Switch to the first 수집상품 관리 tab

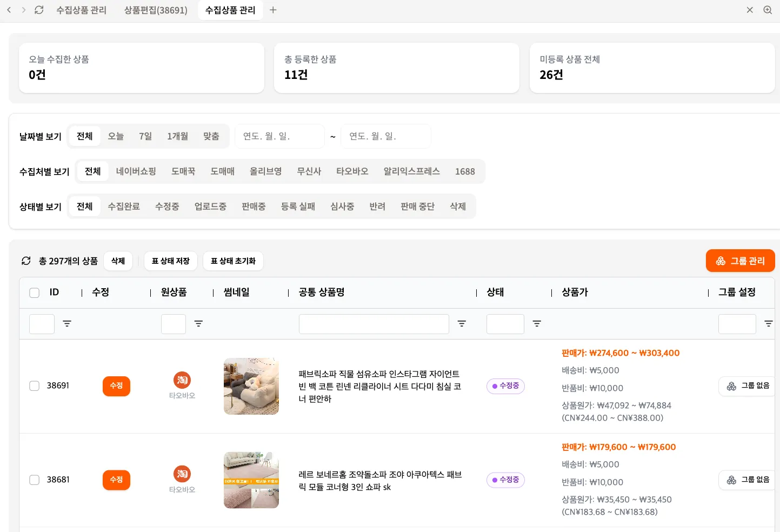[81, 10]
